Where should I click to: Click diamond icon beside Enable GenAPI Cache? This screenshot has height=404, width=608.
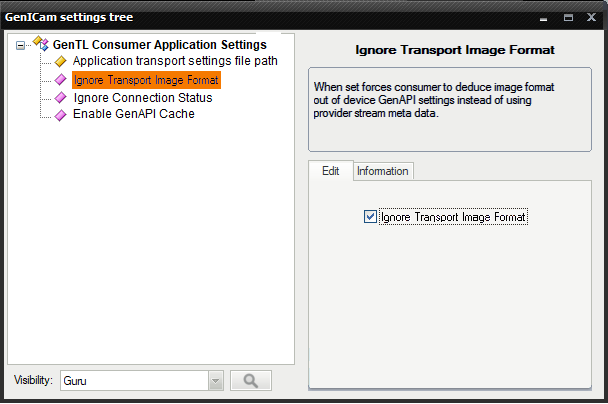click(60, 115)
